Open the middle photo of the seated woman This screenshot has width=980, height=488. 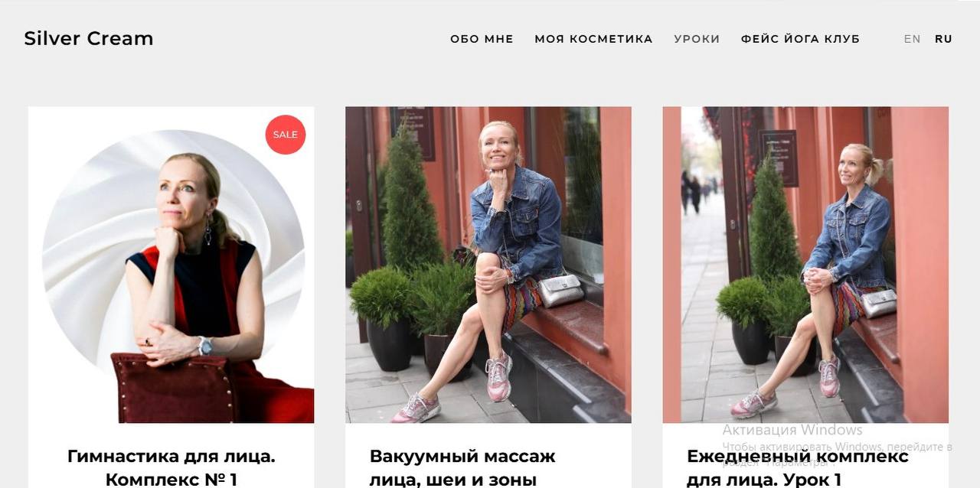coord(488,265)
